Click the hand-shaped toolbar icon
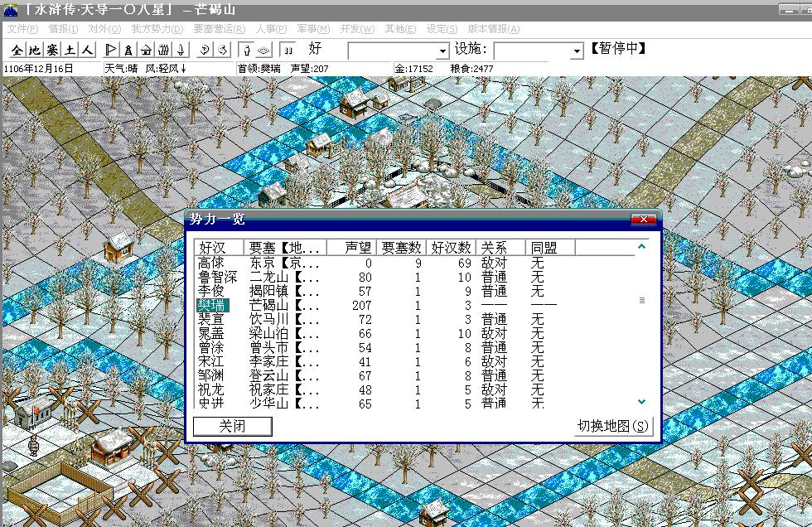The image size is (812, 527). (164, 51)
